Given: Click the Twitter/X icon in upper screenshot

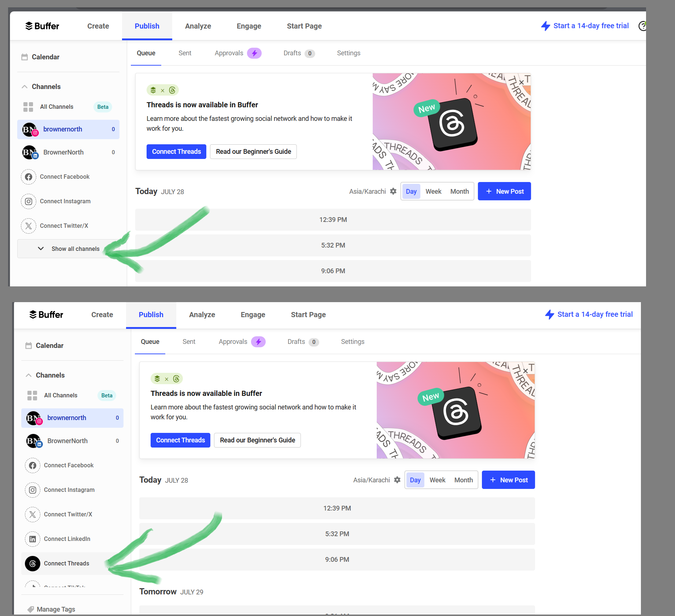Looking at the screenshot, I should coord(29,226).
